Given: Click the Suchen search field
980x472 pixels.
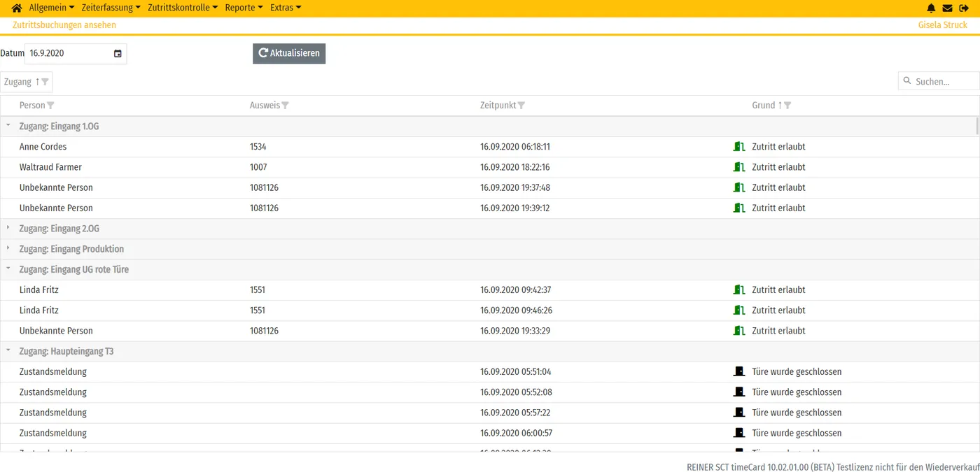Looking at the screenshot, I should (939, 81).
